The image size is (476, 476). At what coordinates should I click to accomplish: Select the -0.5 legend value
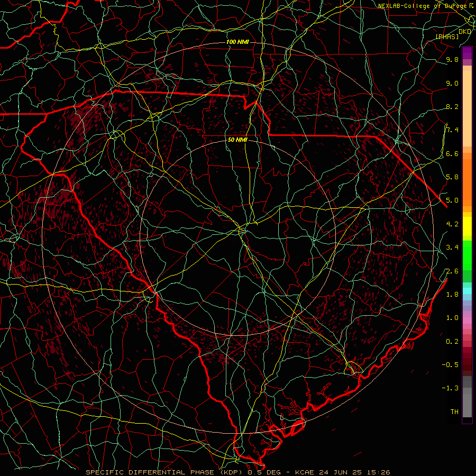coord(450,364)
